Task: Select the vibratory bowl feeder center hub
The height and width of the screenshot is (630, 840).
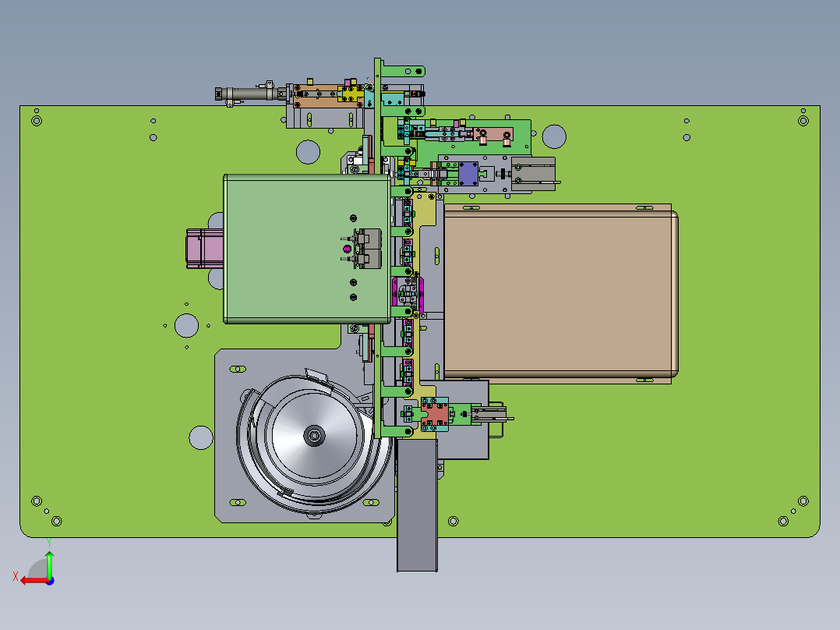Action: coord(314,435)
